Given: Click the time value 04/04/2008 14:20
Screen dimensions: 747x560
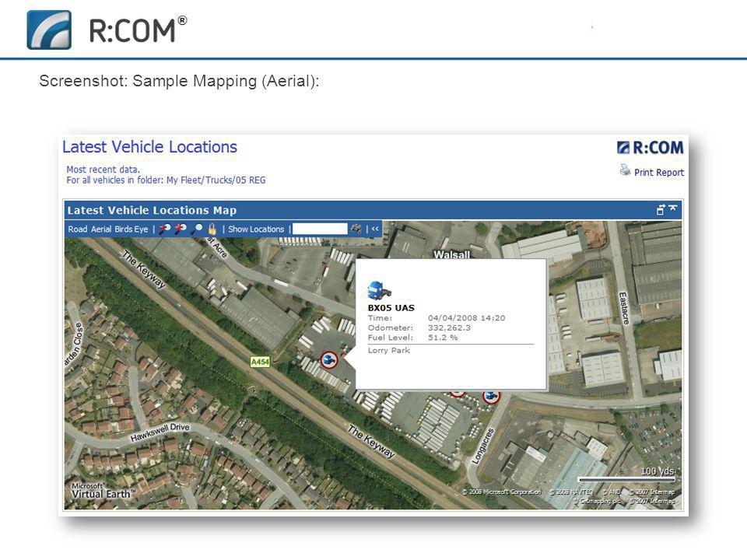Looking at the screenshot, I should click(466, 317).
